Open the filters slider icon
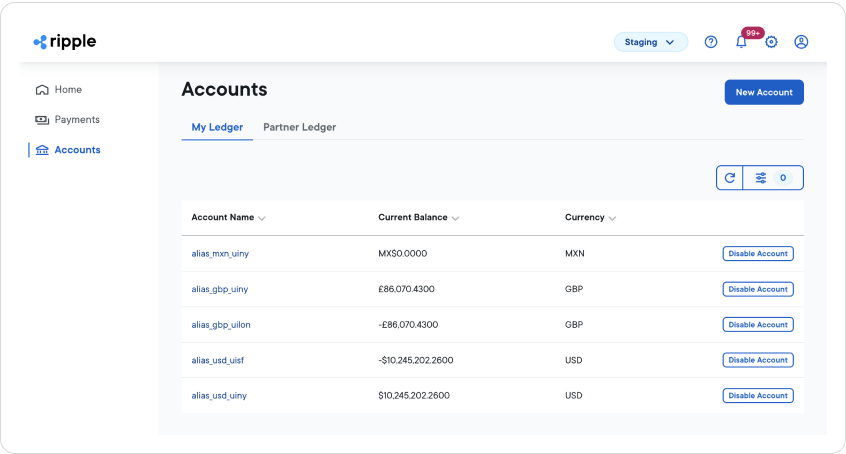Image resolution: width=846 pixels, height=454 pixels. point(761,178)
